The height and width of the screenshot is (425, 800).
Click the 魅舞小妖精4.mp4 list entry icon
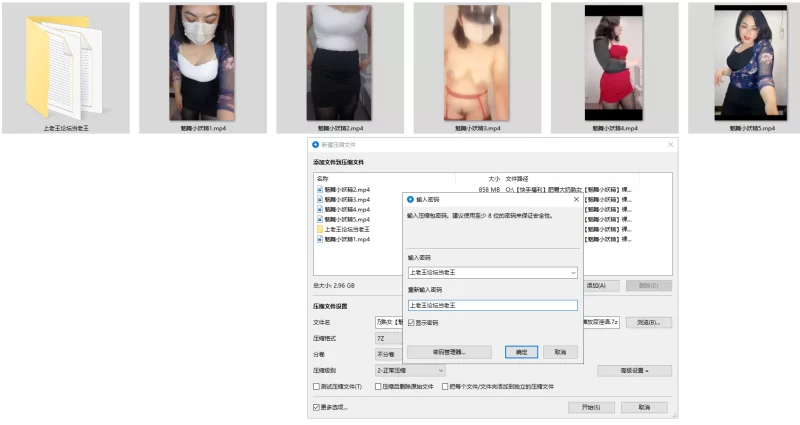click(x=320, y=209)
